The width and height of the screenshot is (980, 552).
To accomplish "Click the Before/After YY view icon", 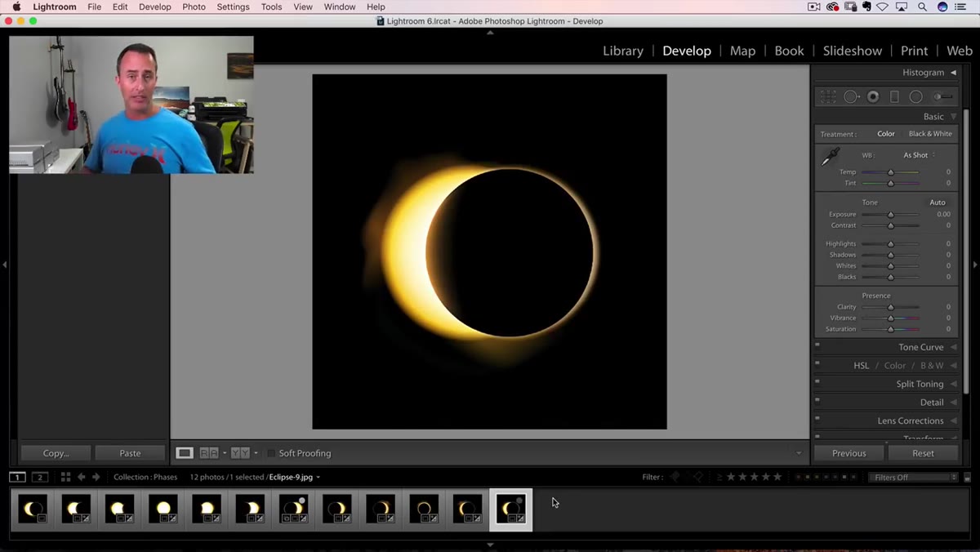I will (239, 453).
